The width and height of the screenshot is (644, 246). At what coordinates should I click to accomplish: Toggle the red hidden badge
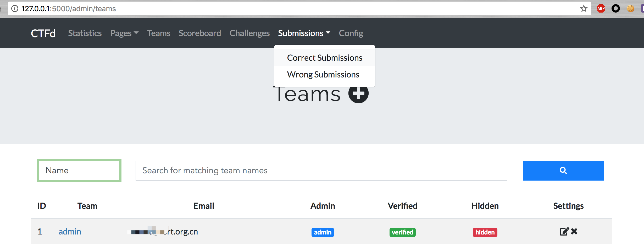(x=485, y=232)
